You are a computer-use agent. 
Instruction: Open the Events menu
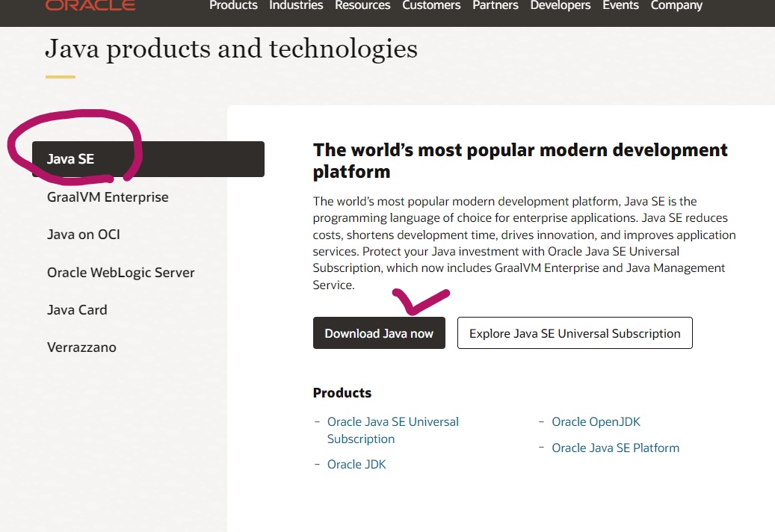[620, 5]
